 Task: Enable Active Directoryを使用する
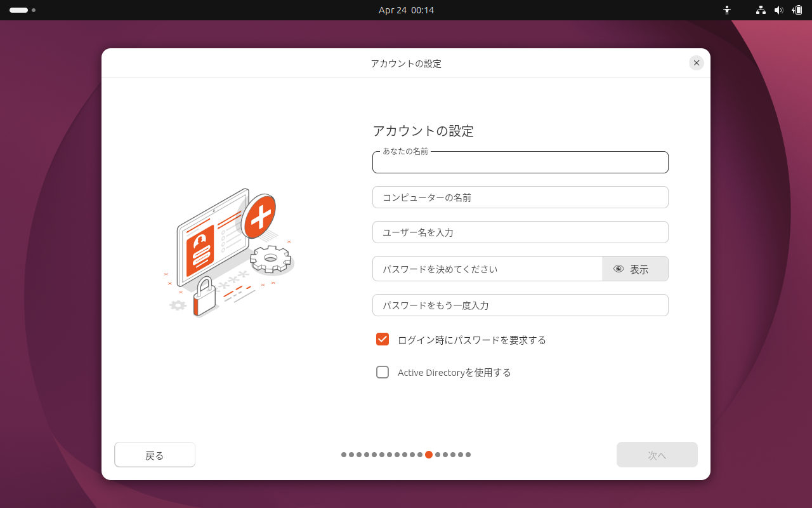click(383, 372)
